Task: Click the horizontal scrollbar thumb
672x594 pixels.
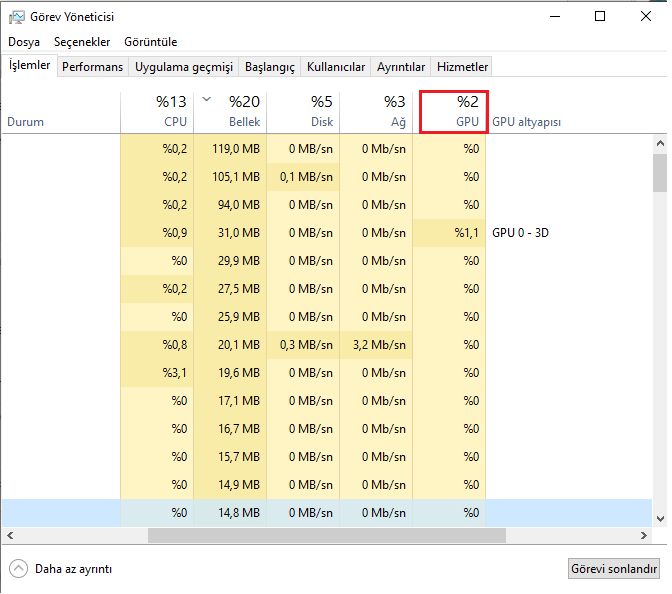Action: click(327, 536)
